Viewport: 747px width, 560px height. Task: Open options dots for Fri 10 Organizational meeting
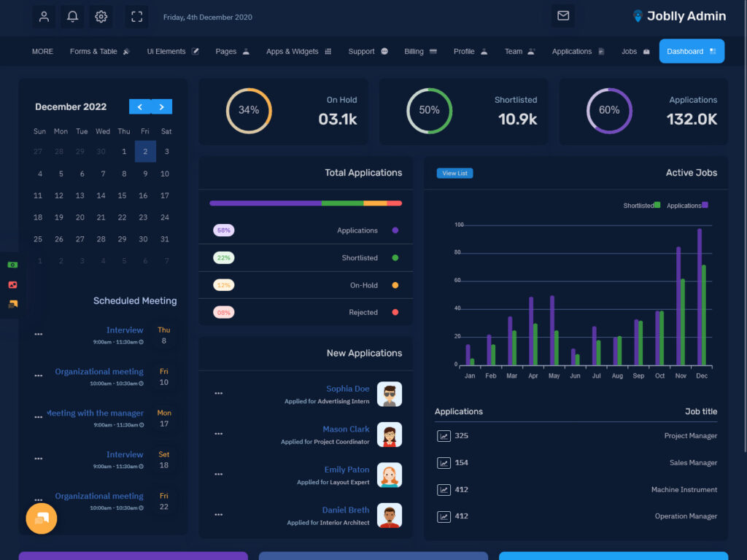[x=39, y=376]
